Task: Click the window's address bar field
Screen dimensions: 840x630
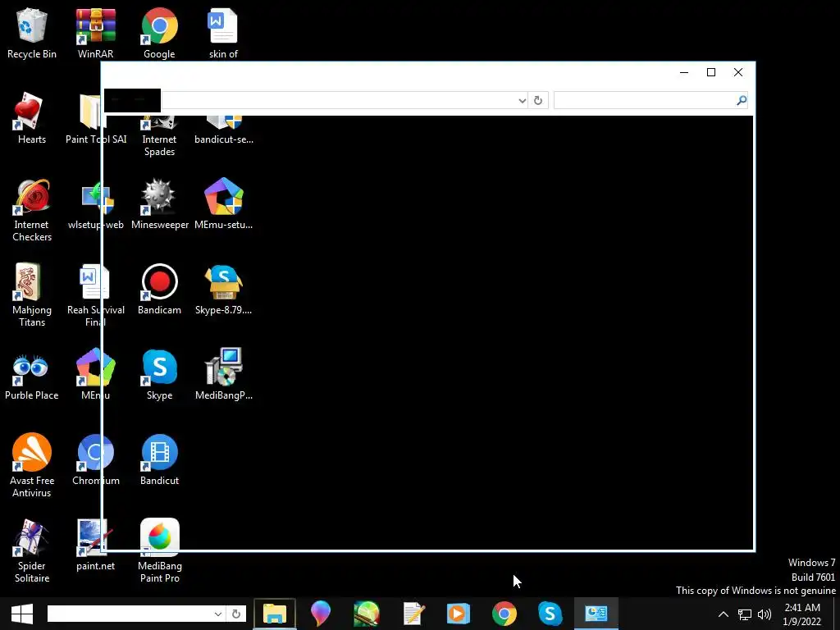Action: (x=340, y=100)
